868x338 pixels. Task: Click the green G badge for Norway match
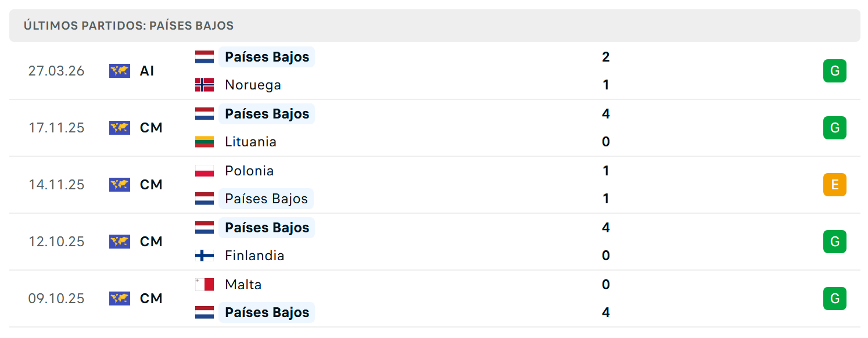coord(835,71)
